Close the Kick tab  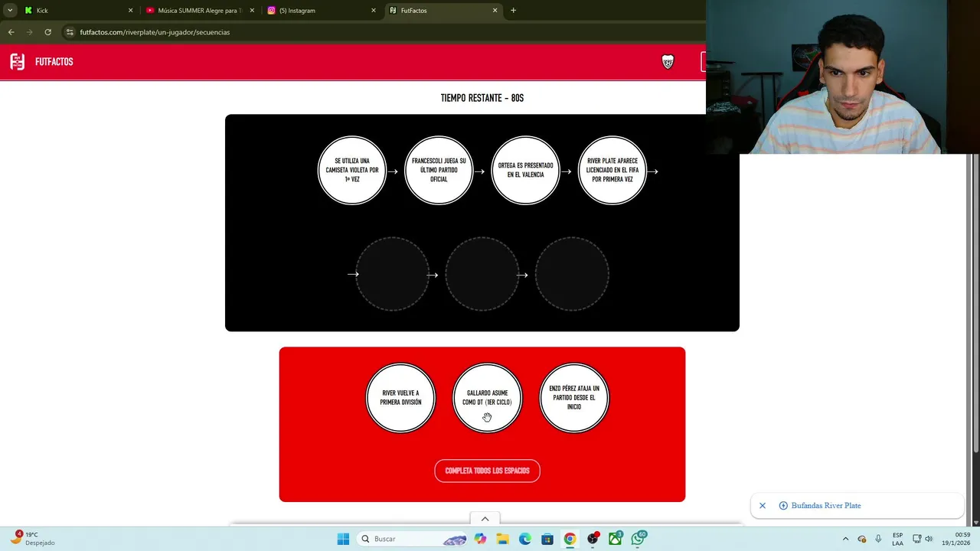tap(130, 11)
